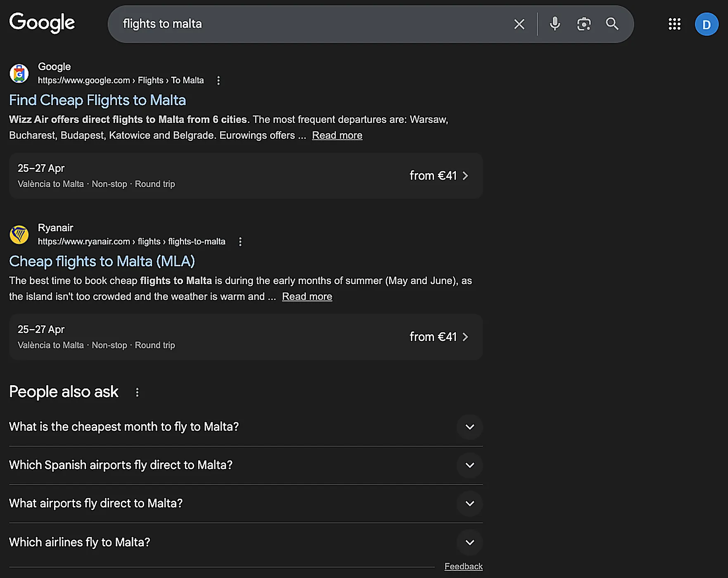Open options for Google Flights result
Viewport: 728px width, 578px height.
[x=218, y=81]
